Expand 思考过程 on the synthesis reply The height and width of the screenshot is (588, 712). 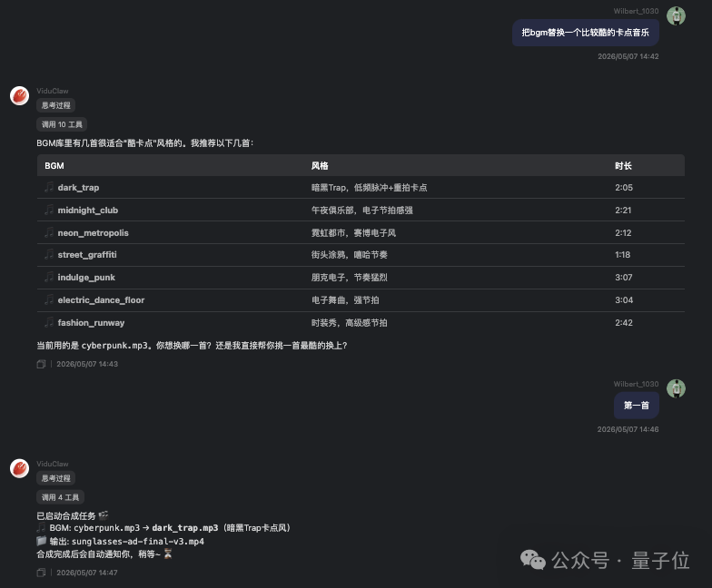56,478
